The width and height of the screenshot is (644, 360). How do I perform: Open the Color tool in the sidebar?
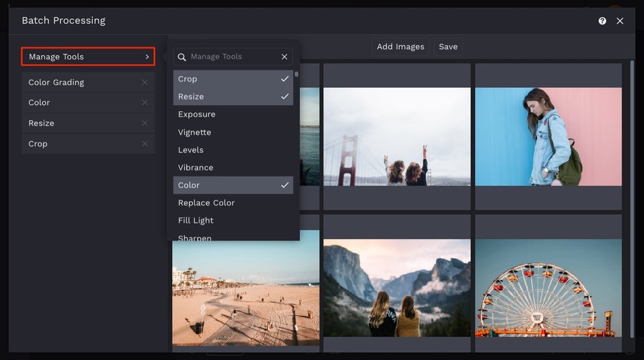[x=88, y=103]
